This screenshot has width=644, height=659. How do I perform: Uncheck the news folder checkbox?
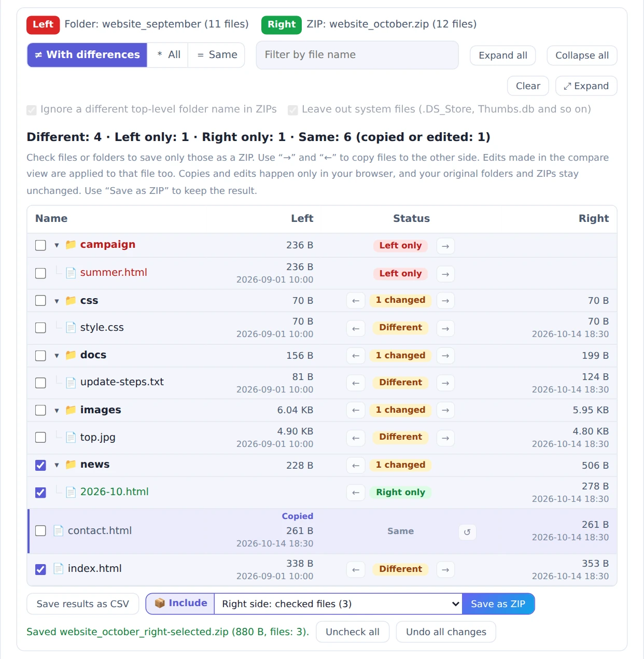pos(40,465)
